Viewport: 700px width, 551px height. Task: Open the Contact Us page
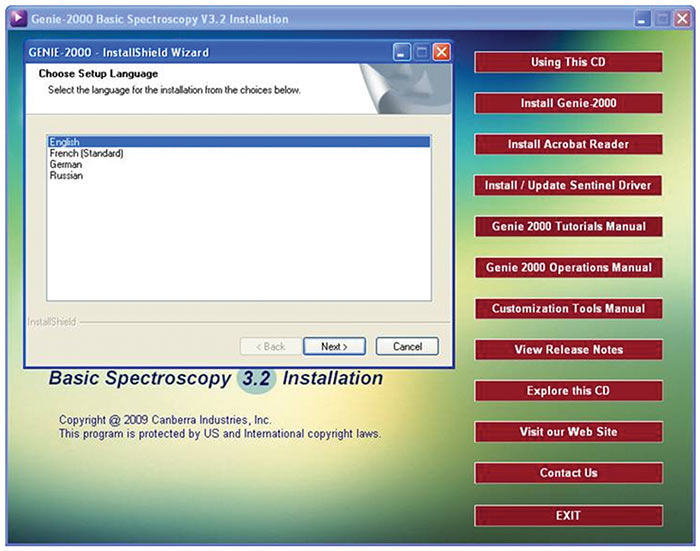[568, 473]
